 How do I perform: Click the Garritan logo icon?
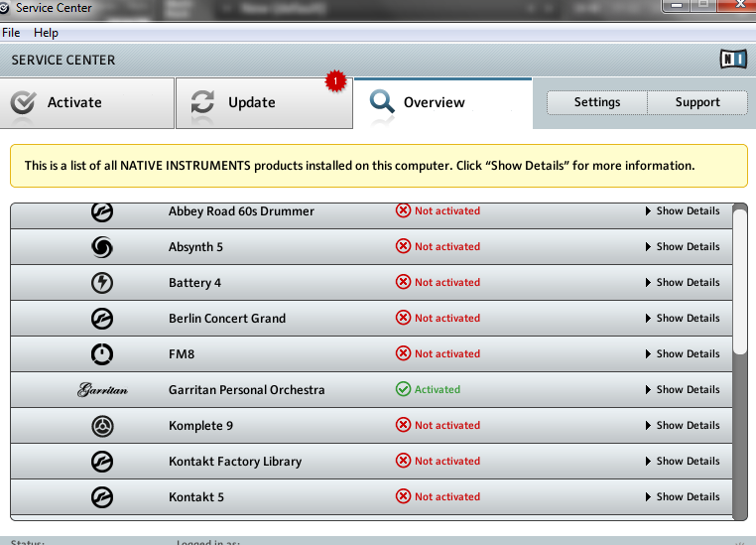(x=102, y=389)
